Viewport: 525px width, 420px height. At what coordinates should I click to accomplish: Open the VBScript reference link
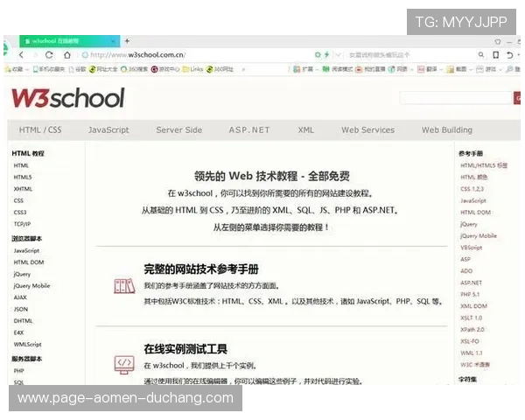pos(472,248)
